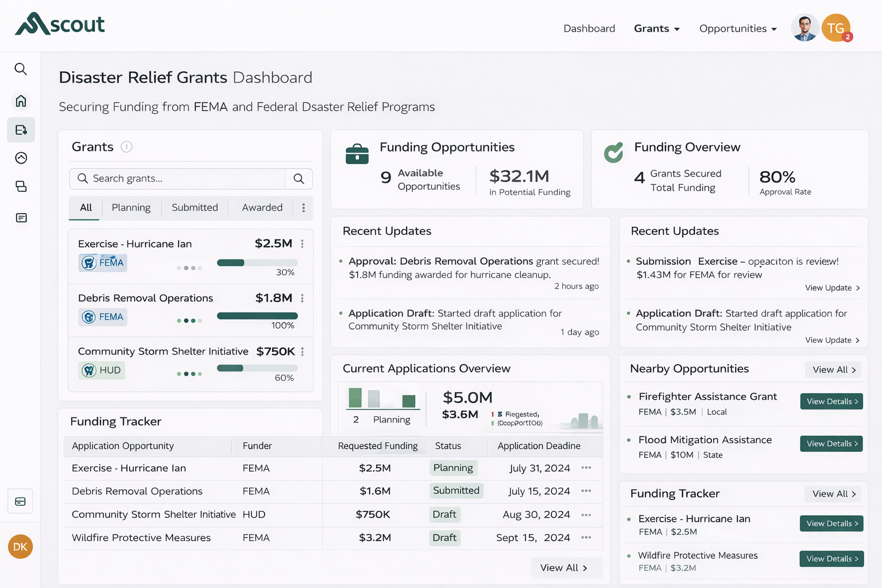Click the FEMA badge on Exercise - Hurricane Ian
Screen dimensions: 882x588
pyautogui.click(x=103, y=262)
